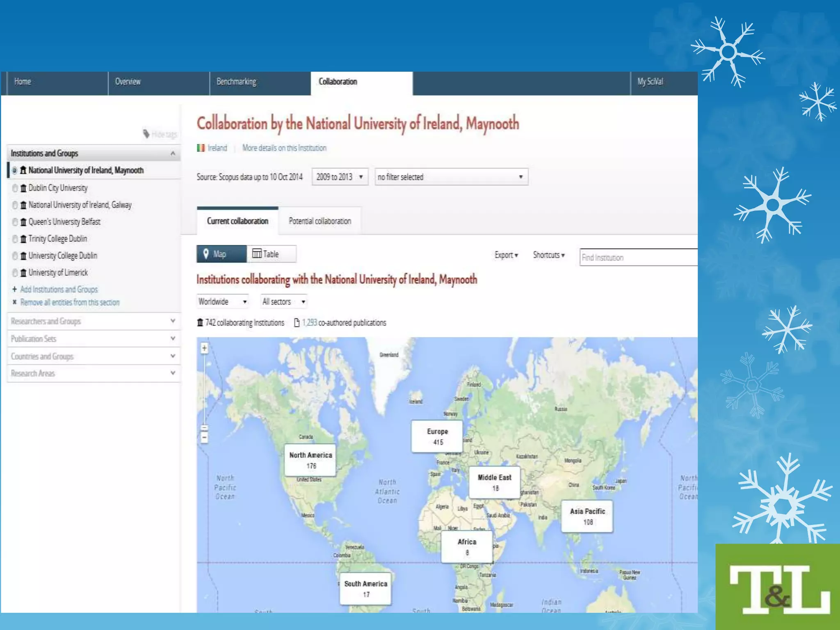The height and width of the screenshot is (630, 840).
Task: Click the co-authored publications document icon
Action: [297, 323]
